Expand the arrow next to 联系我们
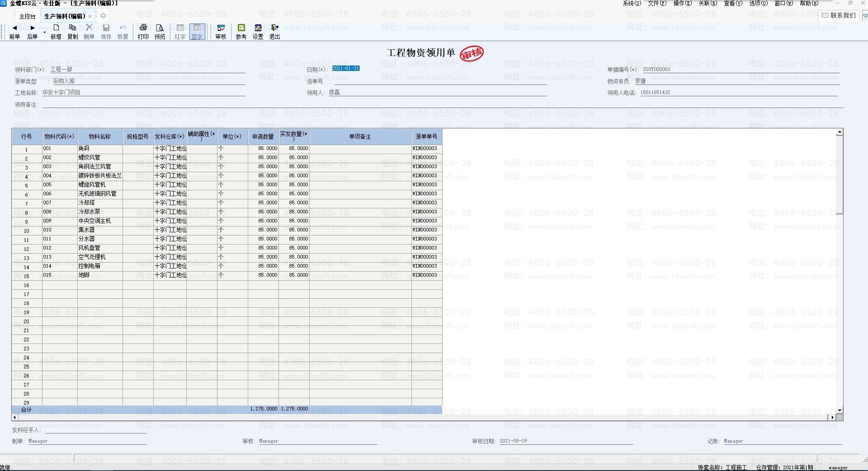Viewport: 868px width, 471px height. 865,15
